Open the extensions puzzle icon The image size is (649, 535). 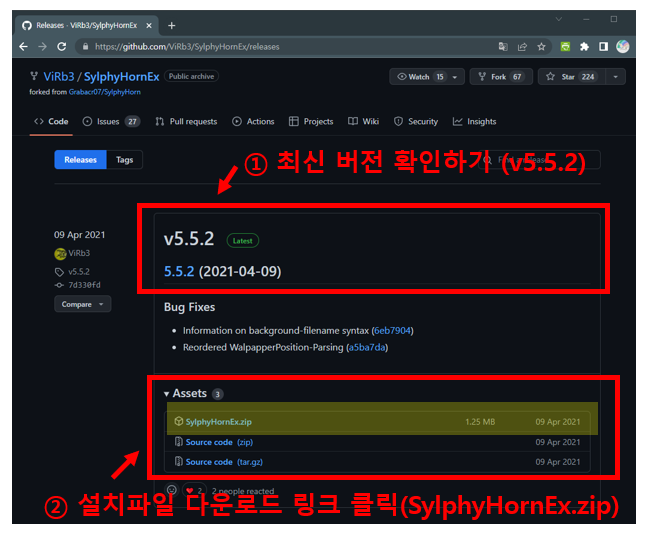584,47
